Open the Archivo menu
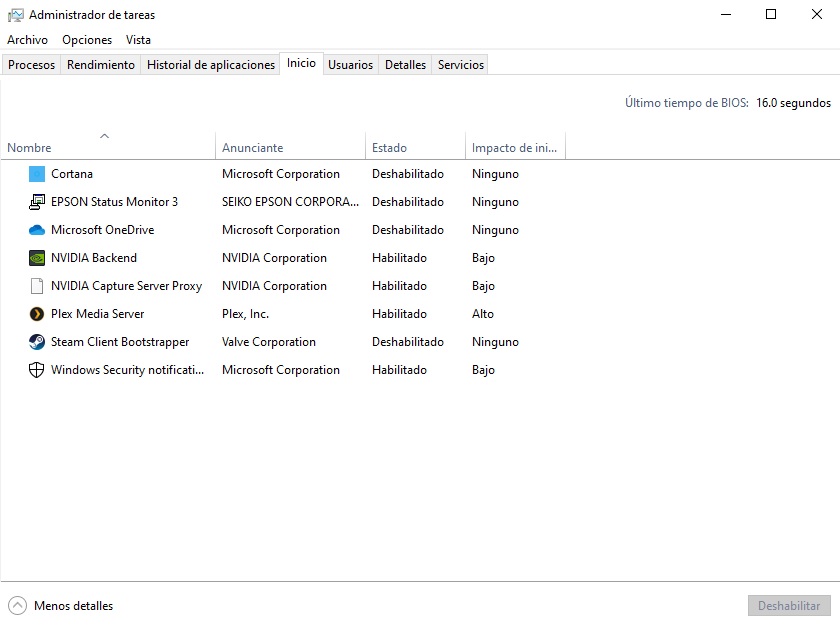Image resolution: width=840 pixels, height=630 pixels. tap(27, 40)
